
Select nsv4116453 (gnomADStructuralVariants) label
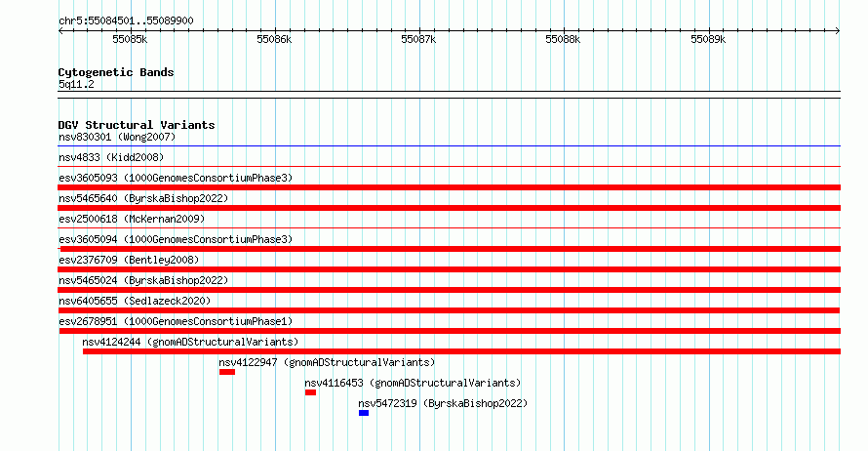point(413,383)
